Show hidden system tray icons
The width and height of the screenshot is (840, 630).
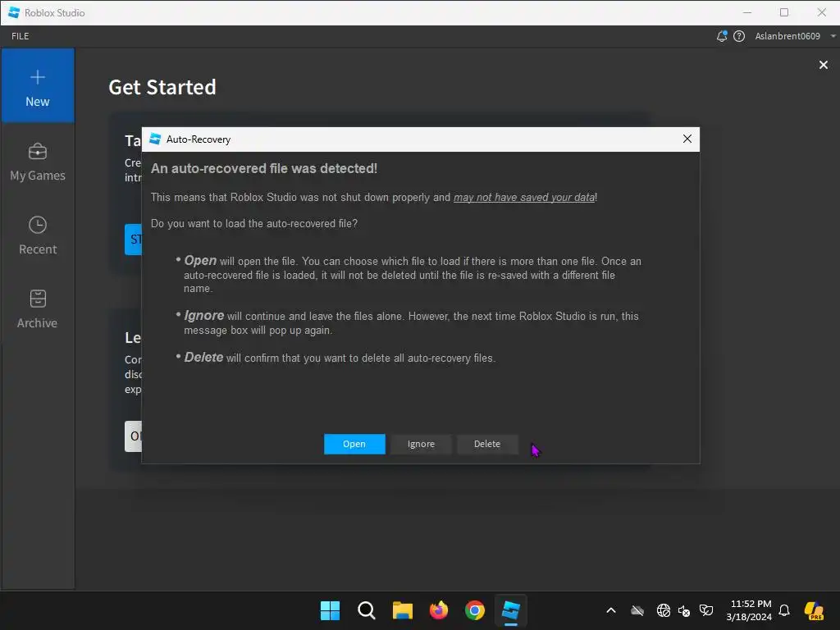pyautogui.click(x=610, y=610)
